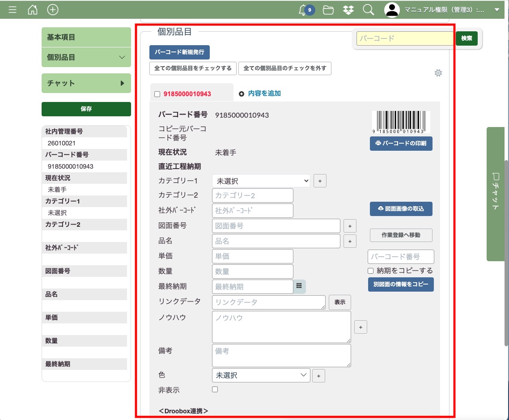Open the folder icon in header
Image resolution: width=509 pixels, height=420 pixels.
click(x=328, y=9)
